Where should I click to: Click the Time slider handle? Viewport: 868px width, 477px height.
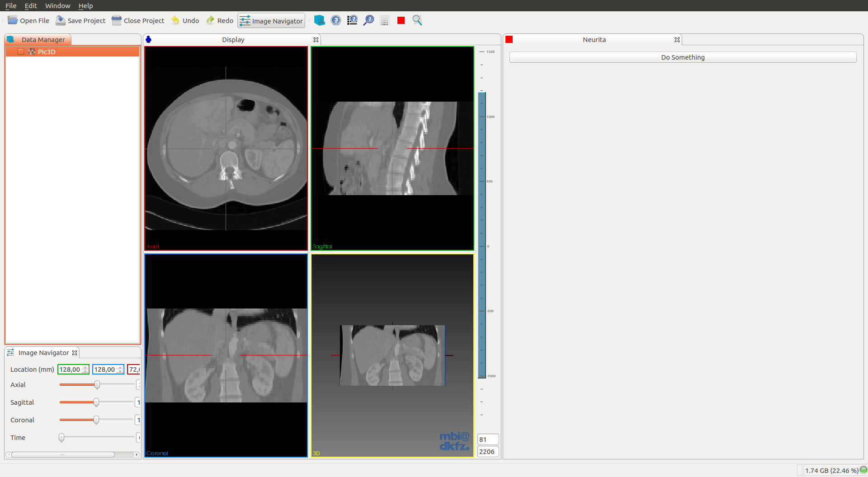click(x=61, y=438)
